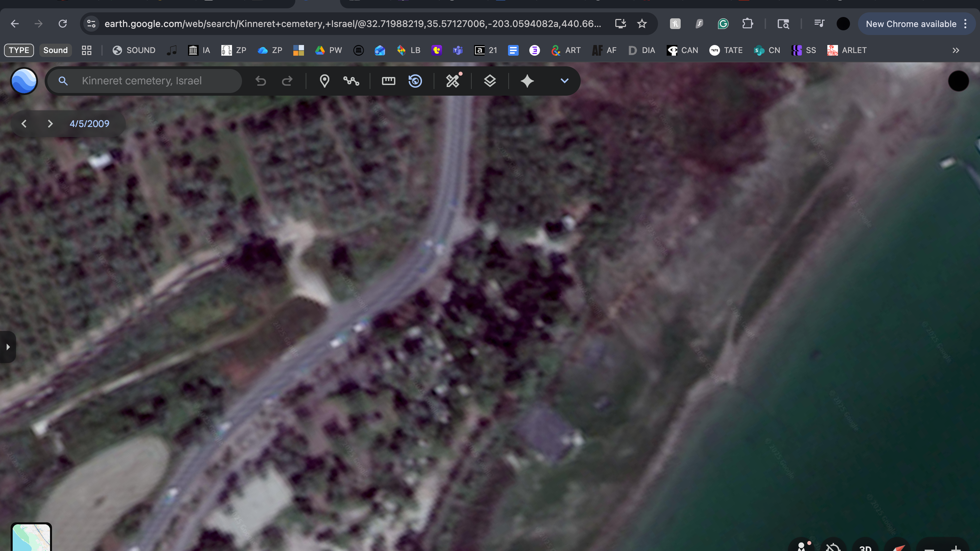
Task: Expand the toolbar overflow chevron
Action: click(x=564, y=81)
